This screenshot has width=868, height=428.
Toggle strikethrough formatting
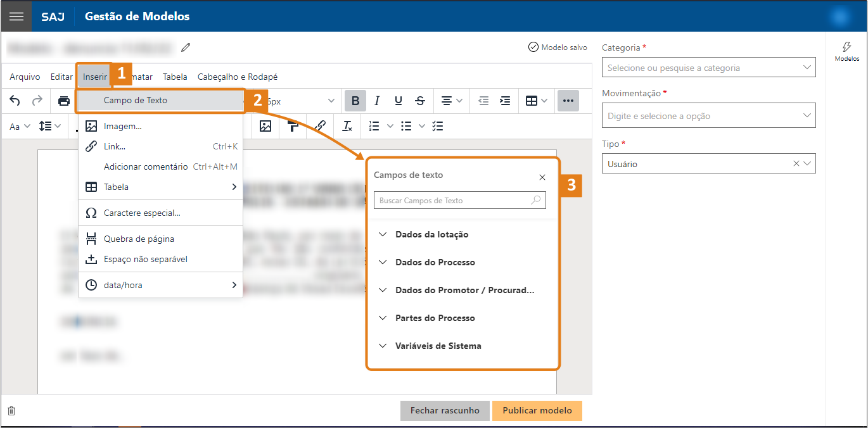(419, 101)
